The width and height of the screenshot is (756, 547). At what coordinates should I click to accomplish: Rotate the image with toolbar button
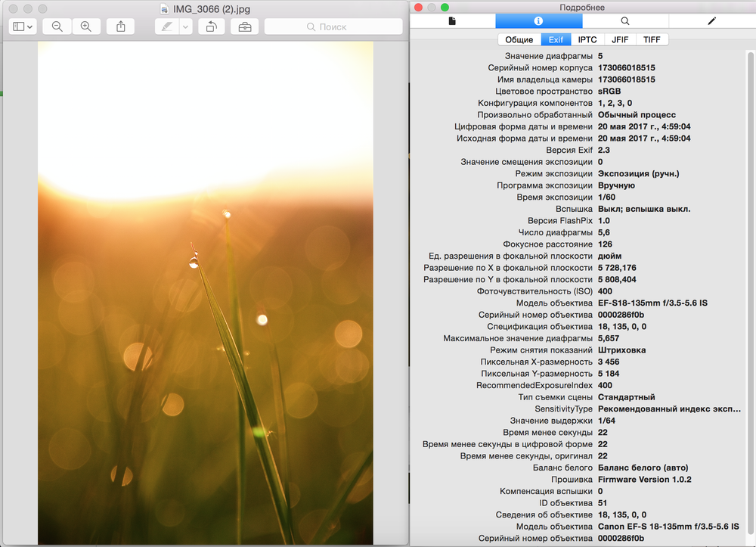click(x=211, y=26)
